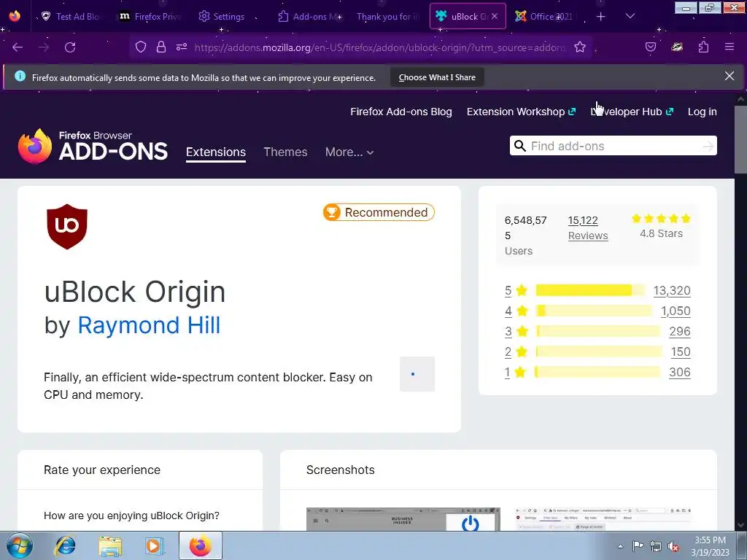
Task: Click the loading install button placeholder
Action: point(417,374)
